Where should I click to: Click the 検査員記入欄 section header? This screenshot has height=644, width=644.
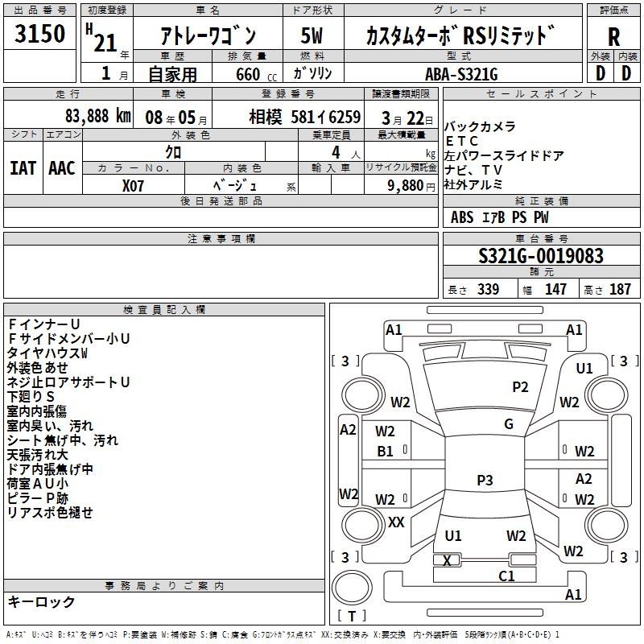[x=164, y=310]
